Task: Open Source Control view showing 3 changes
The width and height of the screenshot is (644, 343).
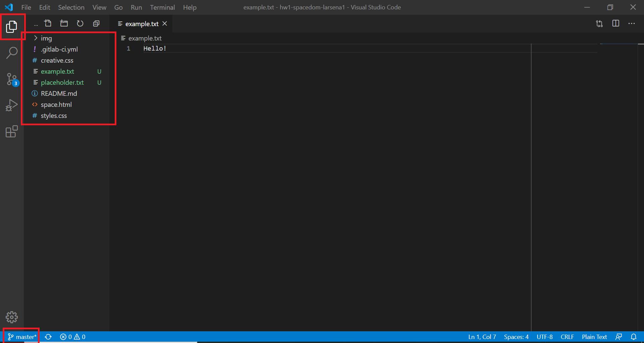Action: (12, 79)
